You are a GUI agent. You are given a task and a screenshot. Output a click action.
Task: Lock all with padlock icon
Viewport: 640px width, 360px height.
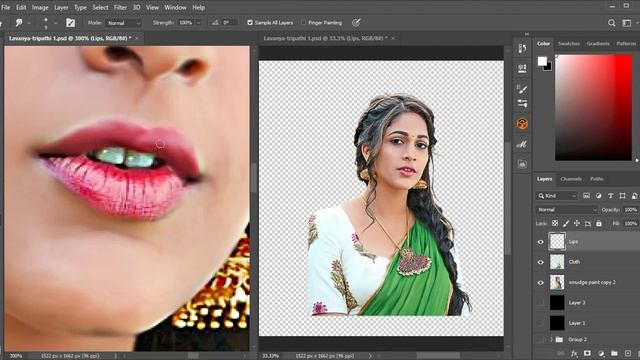(599, 223)
